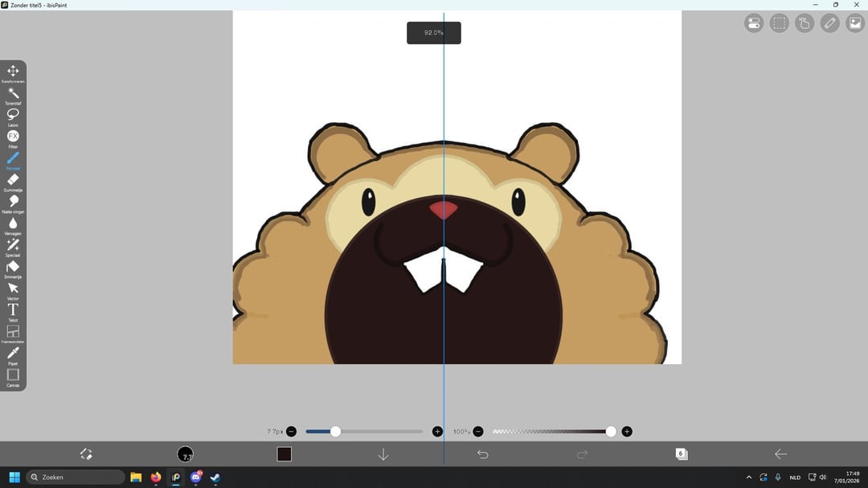Screen dimensions: 868x488
Task: Toggle the stabilizer hand-with-stroke button
Action: point(805,23)
